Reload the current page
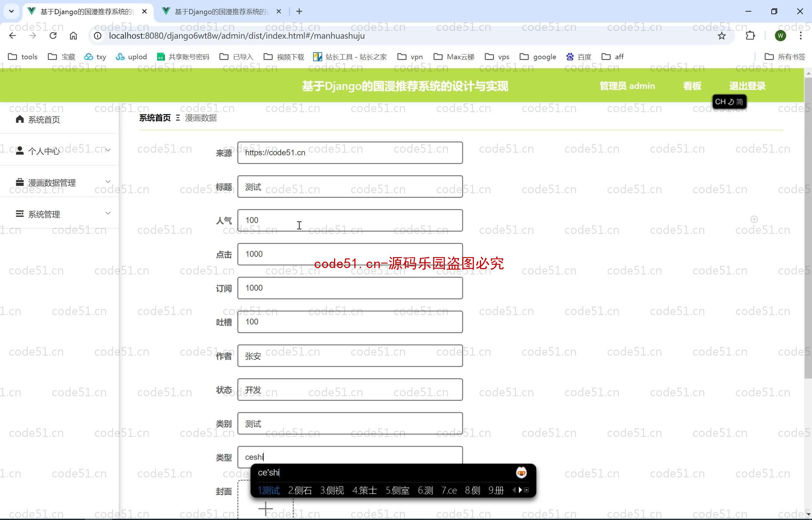Screen dimensions: 812x520 coord(53,36)
